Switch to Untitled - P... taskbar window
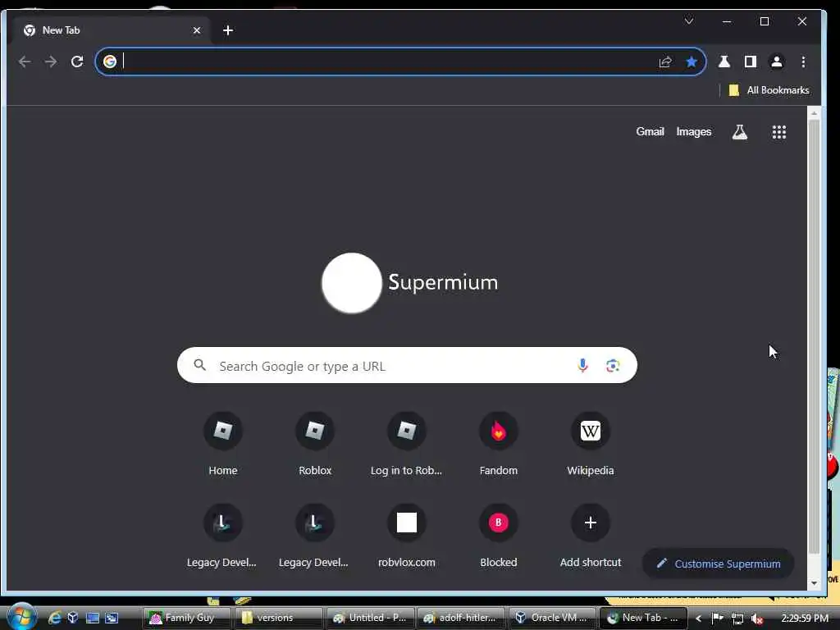 pyautogui.click(x=370, y=618)
